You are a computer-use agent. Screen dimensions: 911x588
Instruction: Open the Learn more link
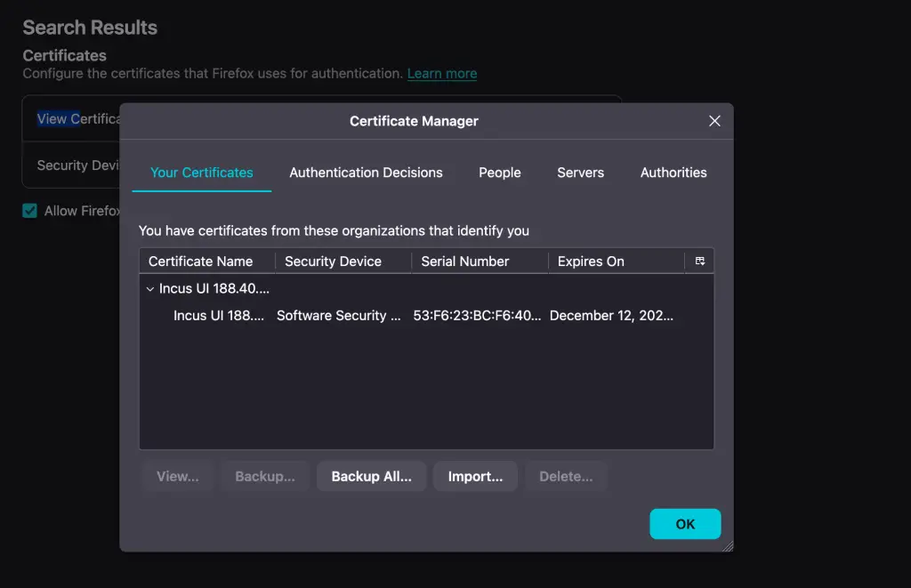point(441,73)
